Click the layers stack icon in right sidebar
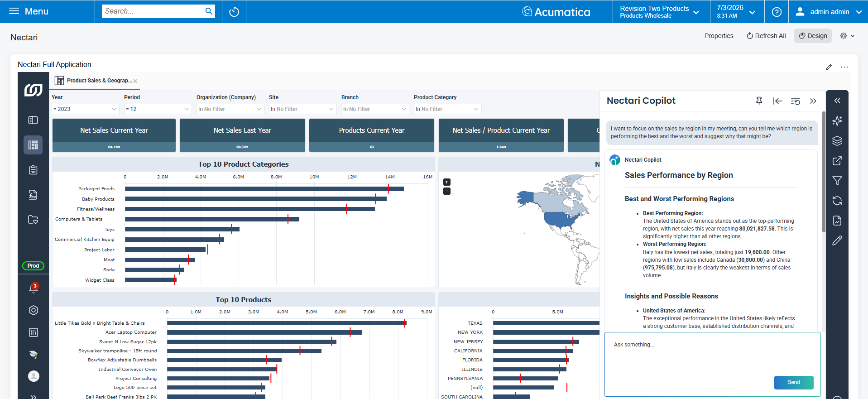Image resolution: width=868 pixels, height=399 pixels. pos(837,141)
